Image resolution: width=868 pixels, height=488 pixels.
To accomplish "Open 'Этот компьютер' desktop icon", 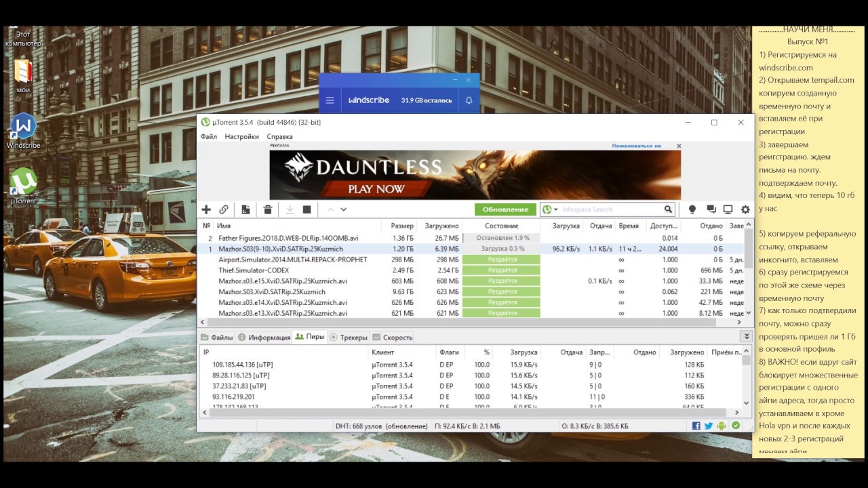I will coord(23,38).
